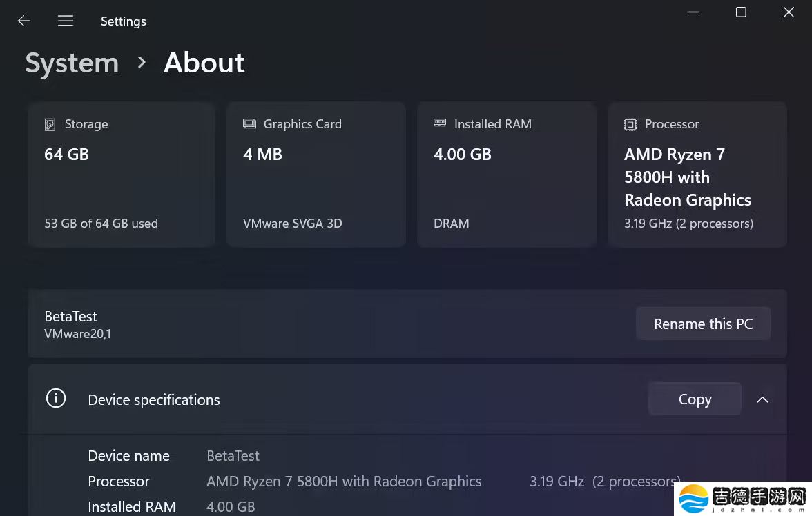812x516 pixels.
Task: Open the hamburger navigation menu
Action: (66, 21)
